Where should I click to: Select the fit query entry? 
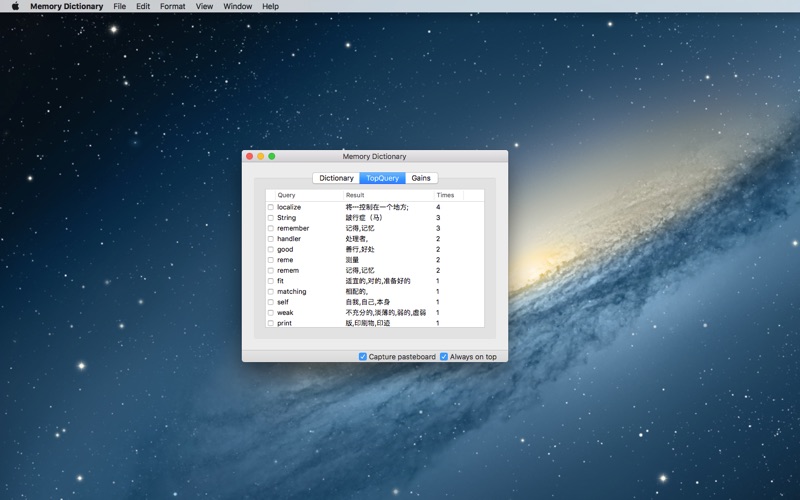pyautogui.click(x=280, y=281)
